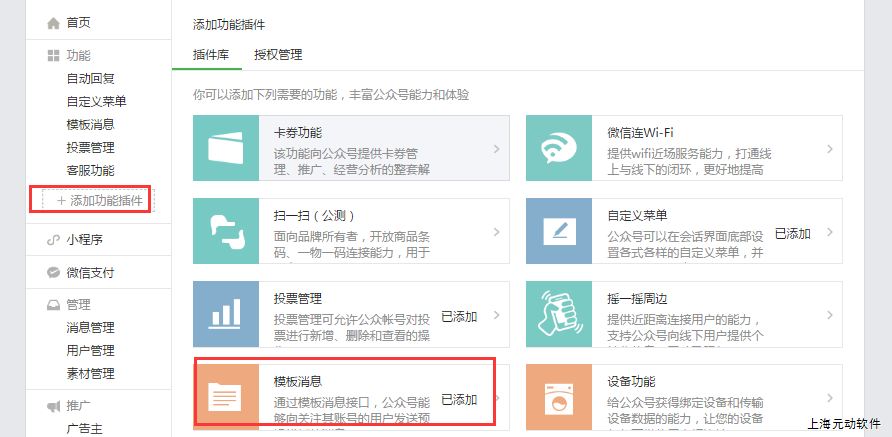Go to 首页 in the sidebar
The height and width of the screenshot is (437, 892).
pyautogui.click(x=78, y=22)
